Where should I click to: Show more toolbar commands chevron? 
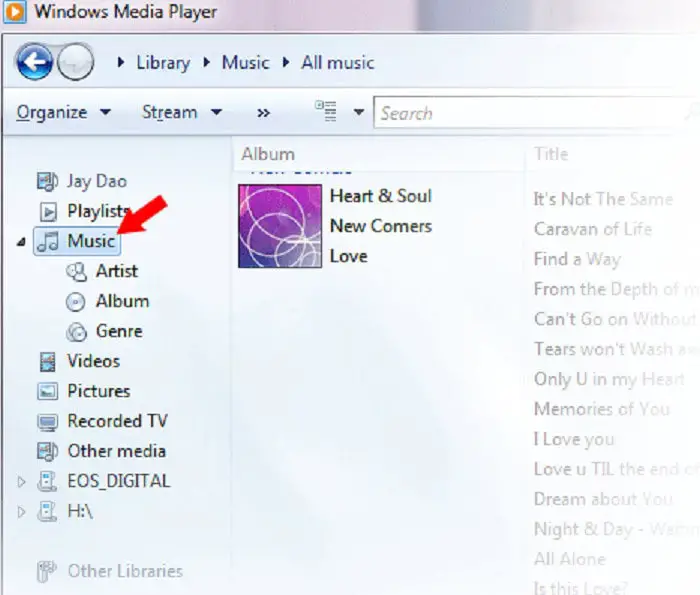tap(263, 112)
